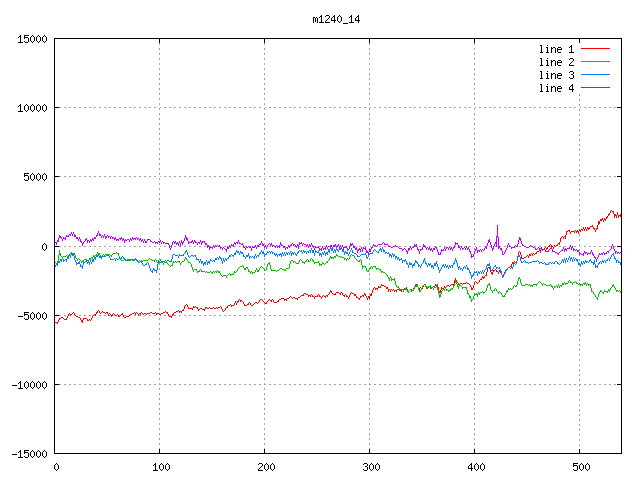Click the x-axis label 500
640x480 pixels.
[x=581, y=467]
